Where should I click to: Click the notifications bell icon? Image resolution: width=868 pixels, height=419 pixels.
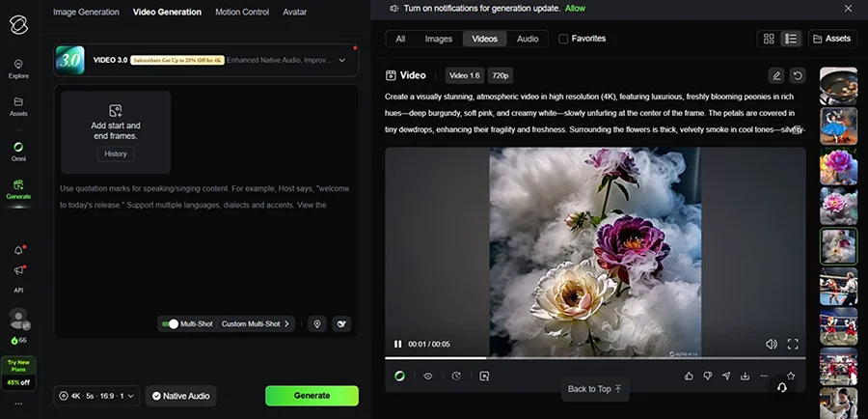pyautogui.click(x=18, y=250)
